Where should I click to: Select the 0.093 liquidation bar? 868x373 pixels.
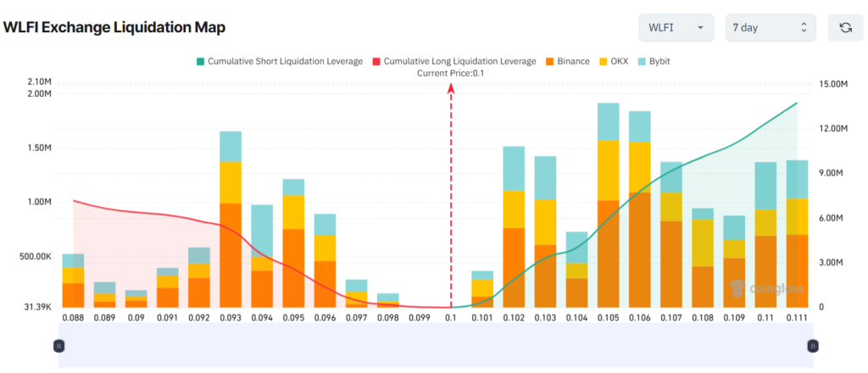tap(231, 220)
